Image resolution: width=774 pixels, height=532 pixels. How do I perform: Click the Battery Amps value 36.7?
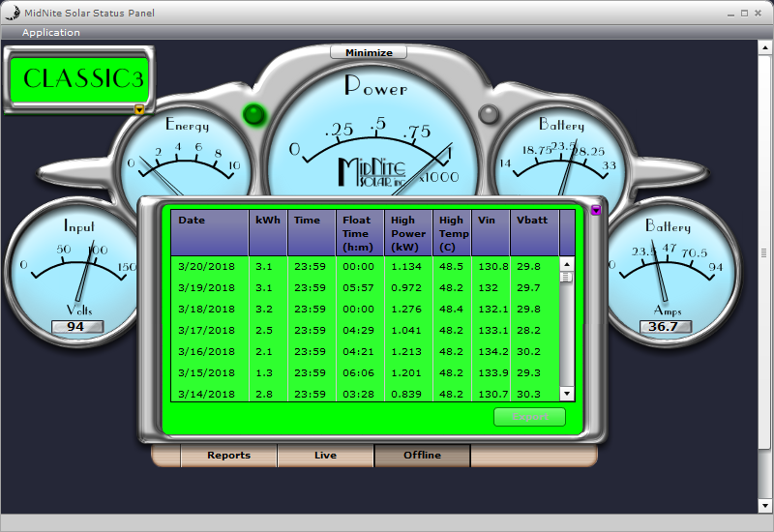(665, 327)
